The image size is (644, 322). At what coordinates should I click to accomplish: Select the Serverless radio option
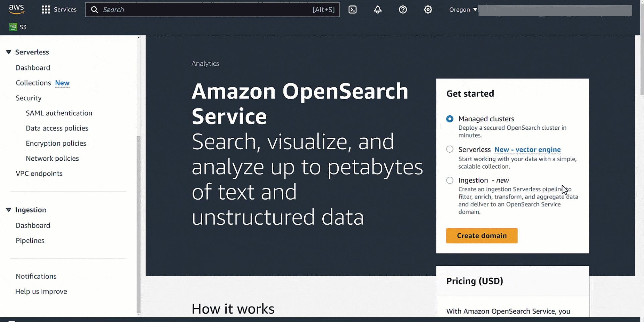[x=450, y=149]
